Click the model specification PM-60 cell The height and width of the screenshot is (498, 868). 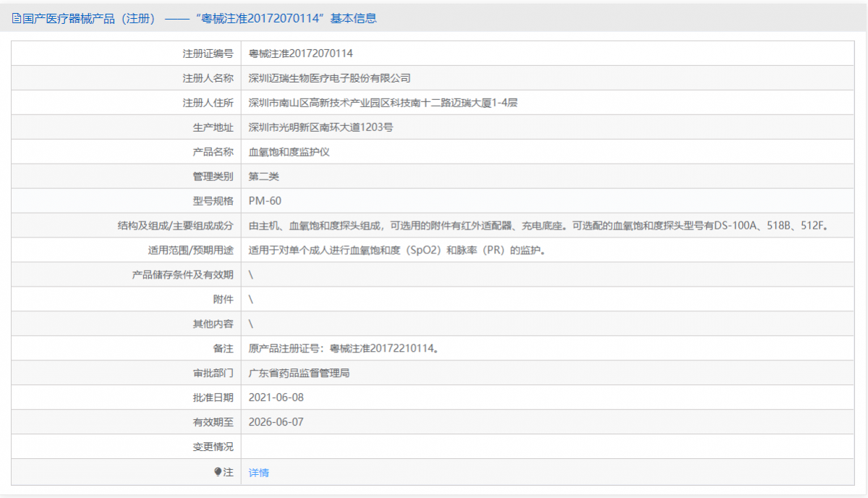(262, 201)
